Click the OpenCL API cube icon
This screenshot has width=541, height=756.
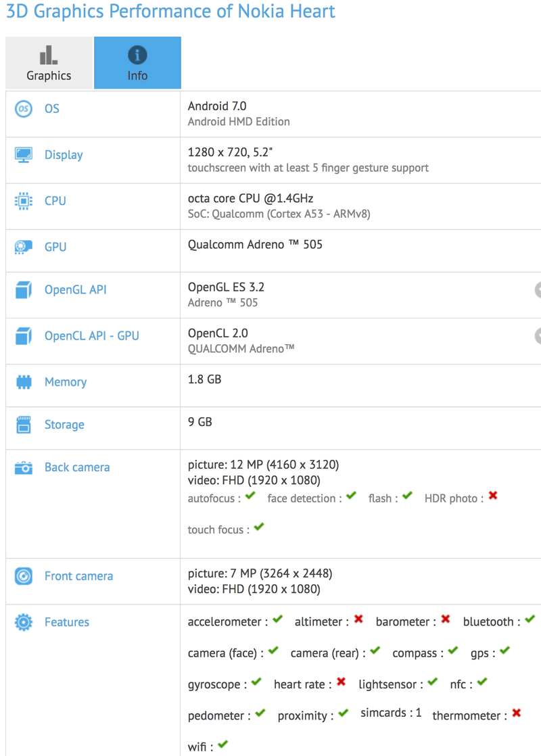[x=24, y=336]
